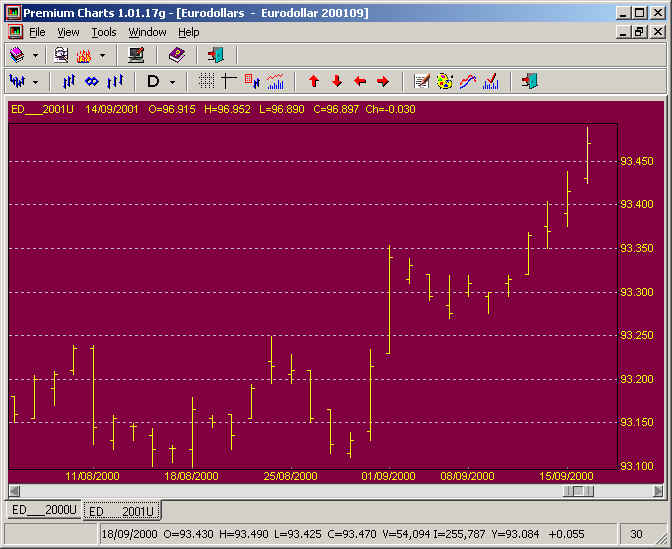672x549 pixels.
Task: Open chart type dropdown arrow
Action: (x=36, y=82)
